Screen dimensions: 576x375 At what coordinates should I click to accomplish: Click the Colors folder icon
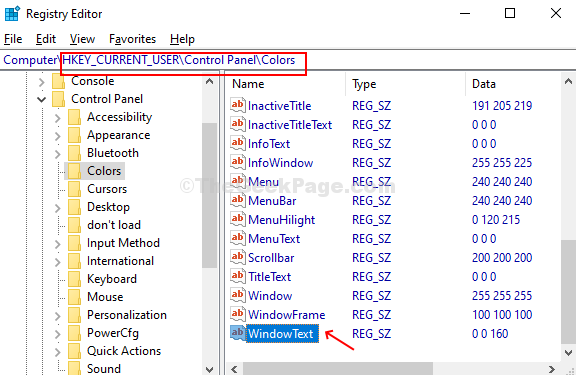75,171
